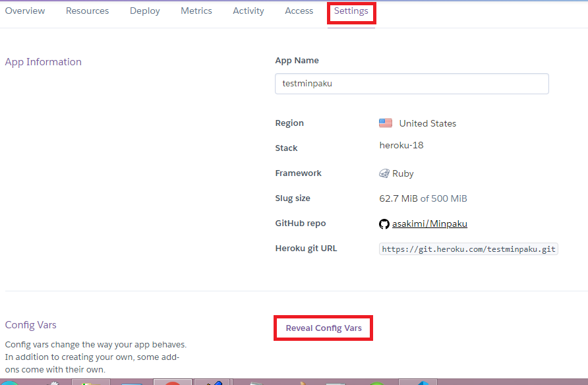Viewport: 588px width, 385px height.
Task: Open the asakimi/Minpaku repo link
Action: [429, 223]
